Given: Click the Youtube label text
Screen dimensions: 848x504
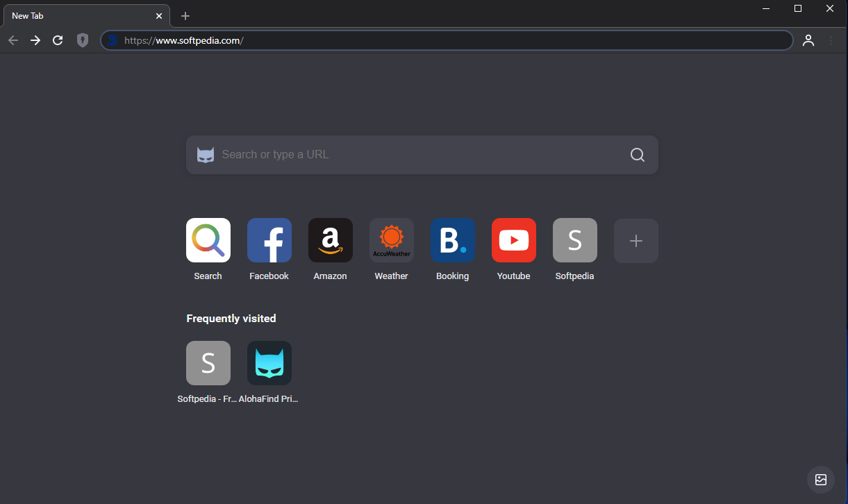Looking at the screenshot, I should pos(514,276).
